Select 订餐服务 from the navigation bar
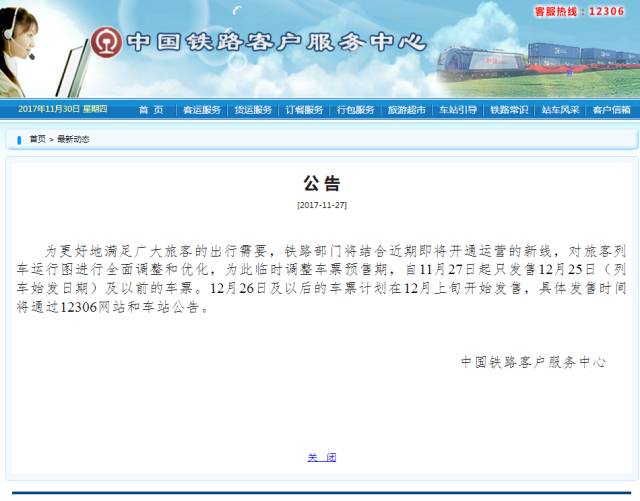Image resolution: width=640 pixels, height=501 pixels. point(304,110)
